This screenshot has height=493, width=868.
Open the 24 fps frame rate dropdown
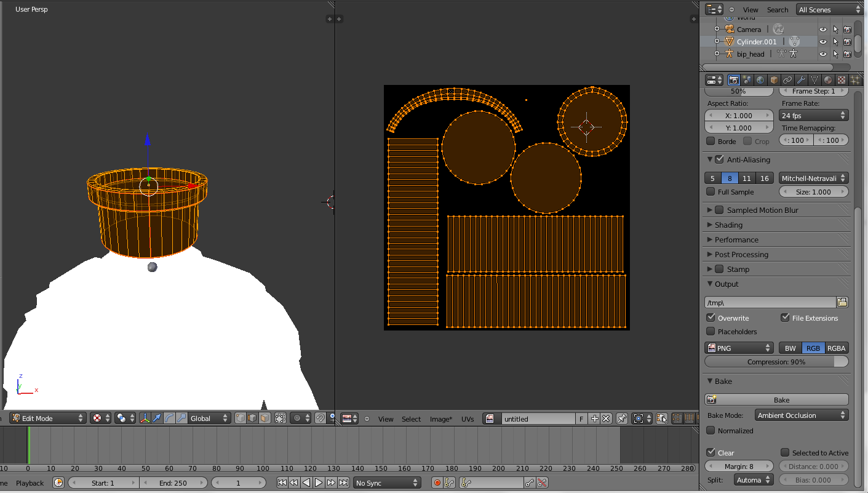pos(814,116)
